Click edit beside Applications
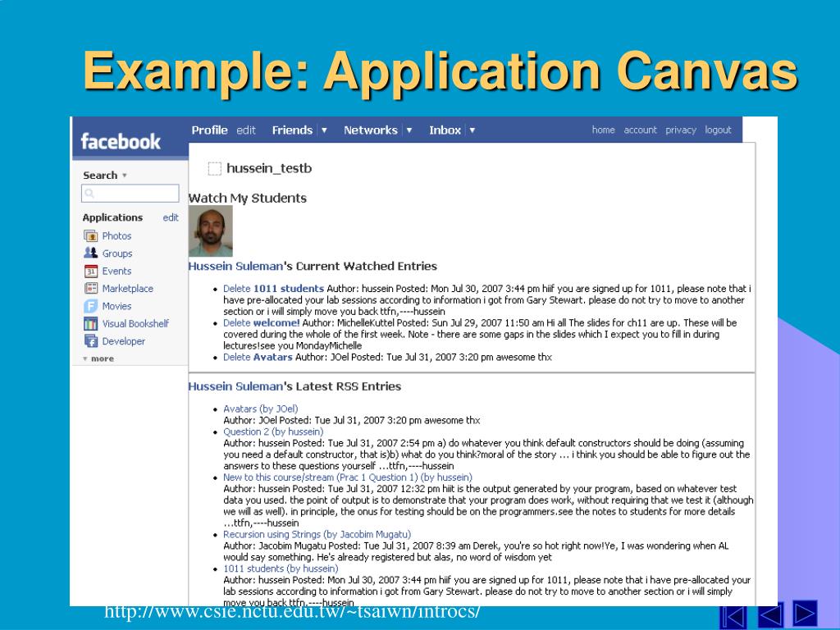The height and width of the screenshot is (630, 840). coord(171,217)
